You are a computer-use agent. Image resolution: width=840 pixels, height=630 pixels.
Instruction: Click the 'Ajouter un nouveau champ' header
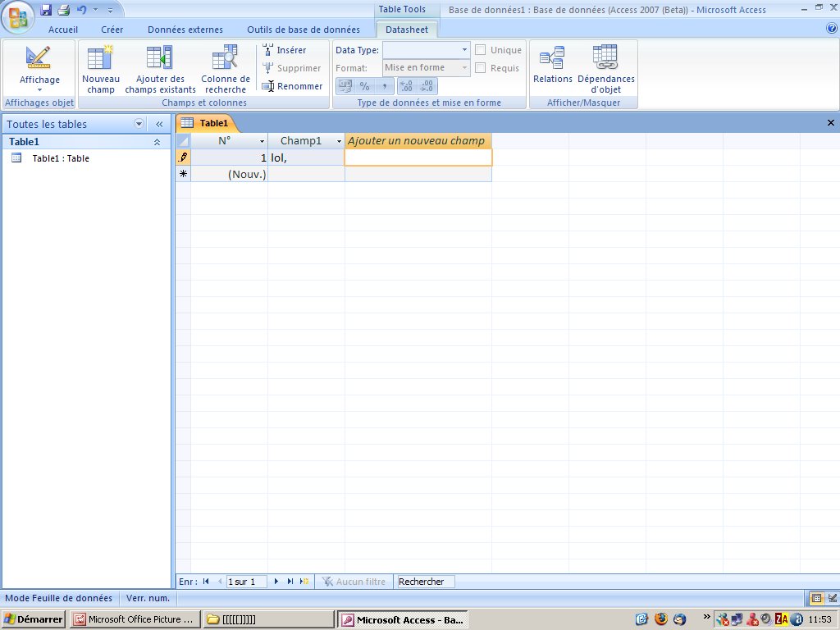pos(418,141)
